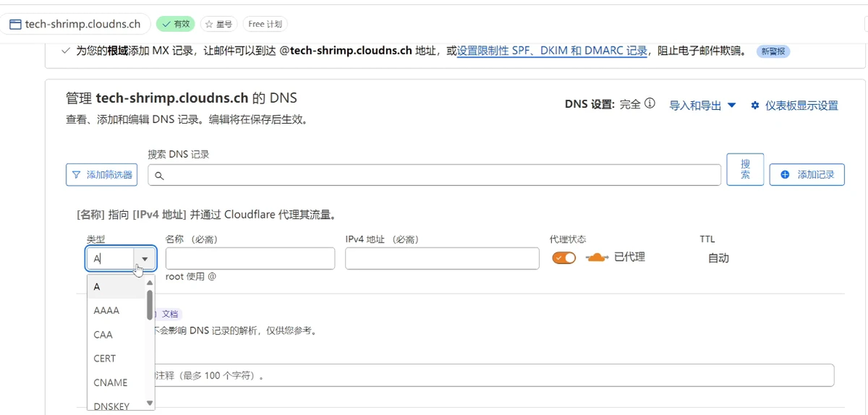Click the 星号 star icon
The image size is (868, 415).
pos(209,24)
